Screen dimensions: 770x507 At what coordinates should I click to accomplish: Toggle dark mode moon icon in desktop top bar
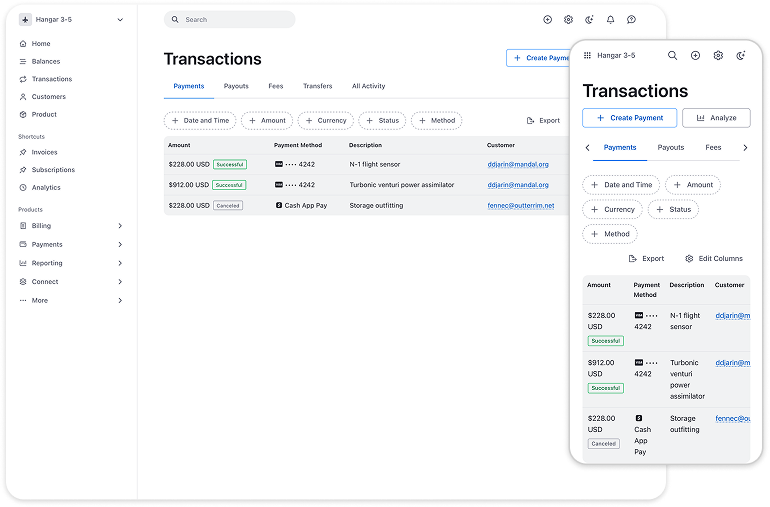click(589, 20)
